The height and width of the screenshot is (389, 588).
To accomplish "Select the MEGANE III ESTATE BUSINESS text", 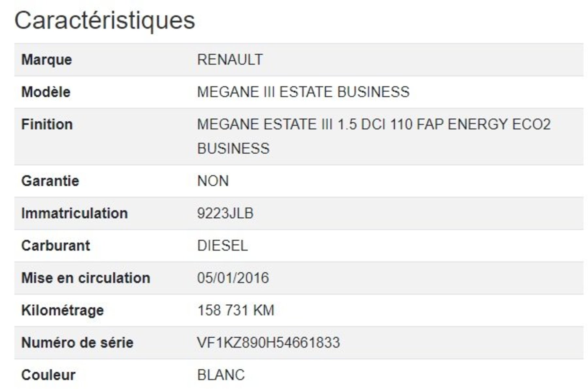I will coord(303,92).
